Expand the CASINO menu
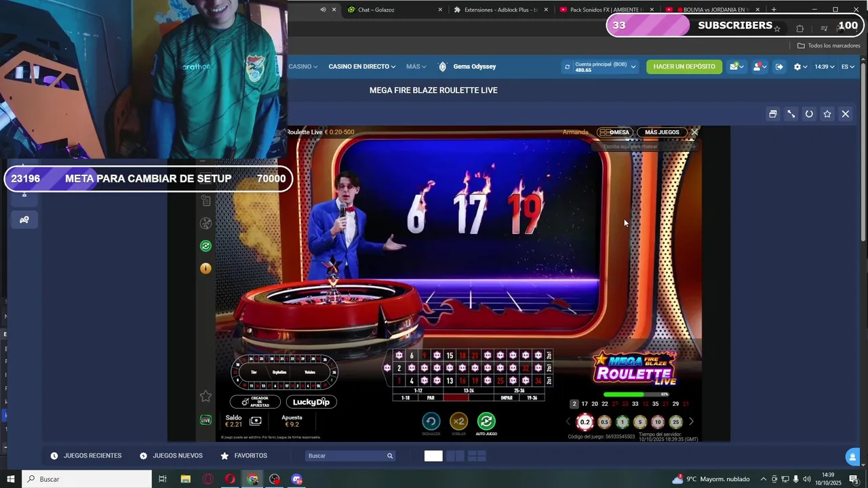The image size is (868, 488). coord(303,66)
